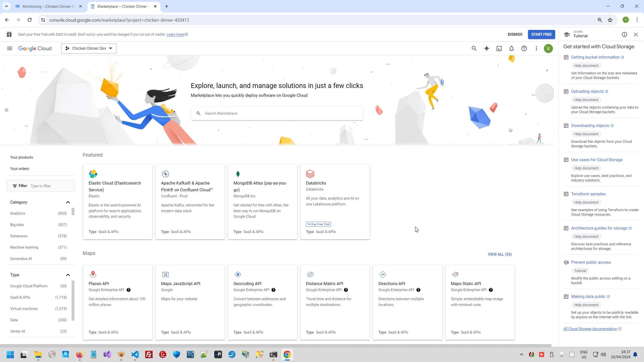Click help icon next to Places API
The width and height of the screenshot is (644, 362).
click(x=129, y=290)
